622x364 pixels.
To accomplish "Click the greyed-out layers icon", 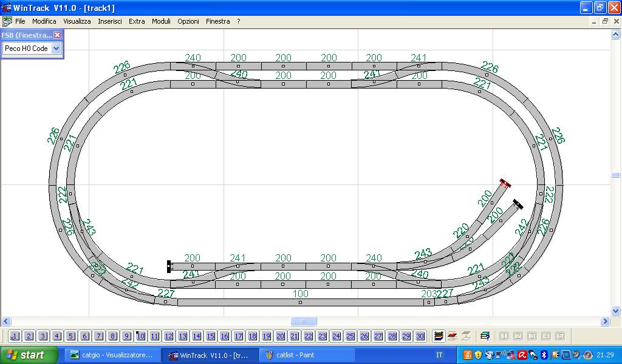I will pyautogui.click(x=466, y=336).
